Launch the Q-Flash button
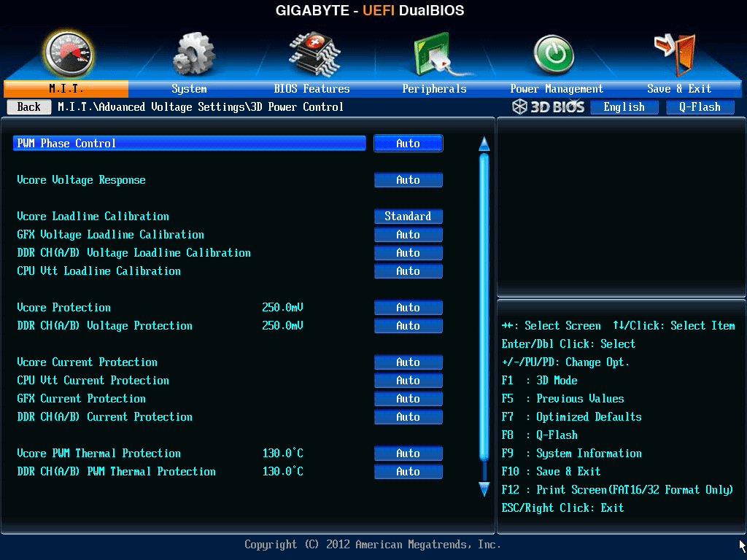The image size is (747, 560). click(700, 106)
